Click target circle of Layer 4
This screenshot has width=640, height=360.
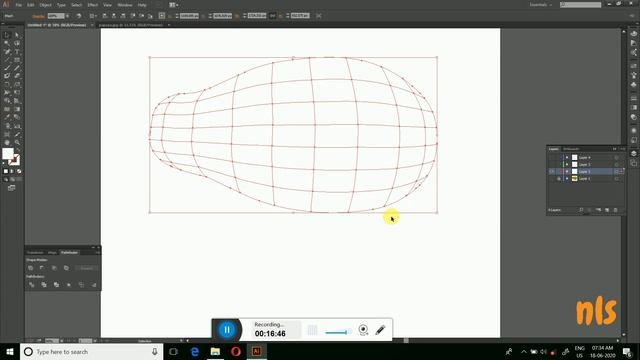[617, 158]
